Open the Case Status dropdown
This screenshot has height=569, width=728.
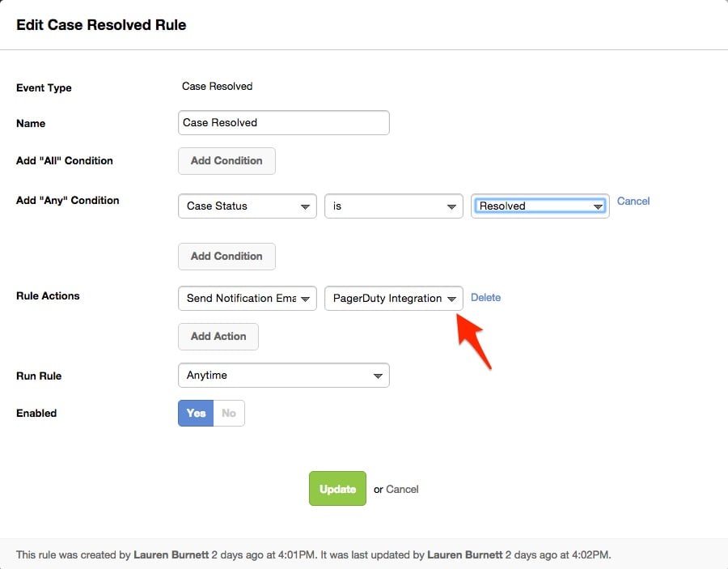(x=247, y=206)
